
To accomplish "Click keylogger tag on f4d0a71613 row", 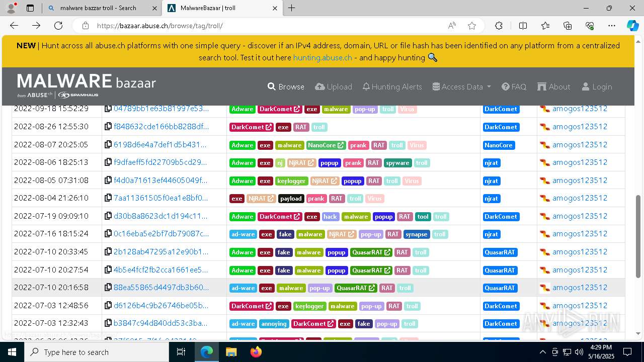I will pyautogui.click(x=291, y=180).
